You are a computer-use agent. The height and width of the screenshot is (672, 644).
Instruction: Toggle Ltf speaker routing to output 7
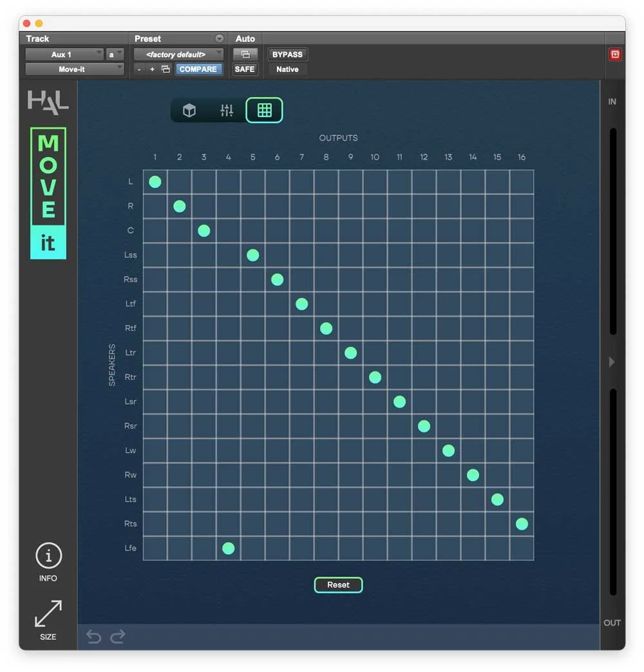tap(302, 304)
